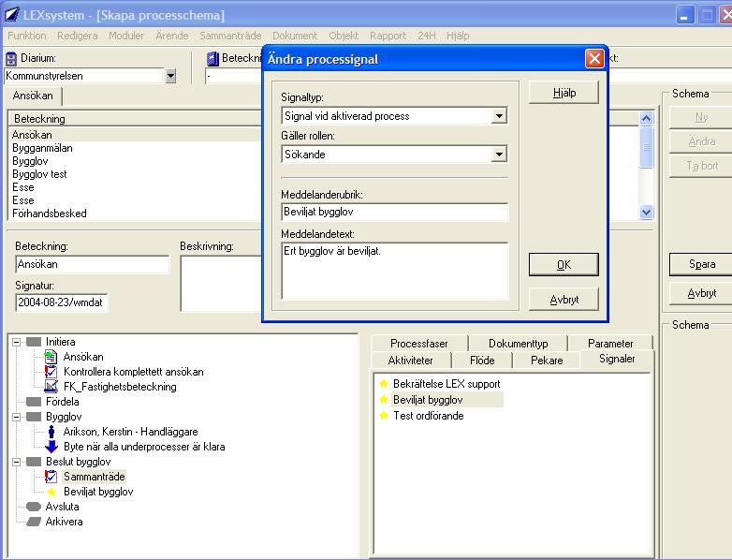Open the Moduler menu
The height and width of the screenshot is (560, 732).
126,36
